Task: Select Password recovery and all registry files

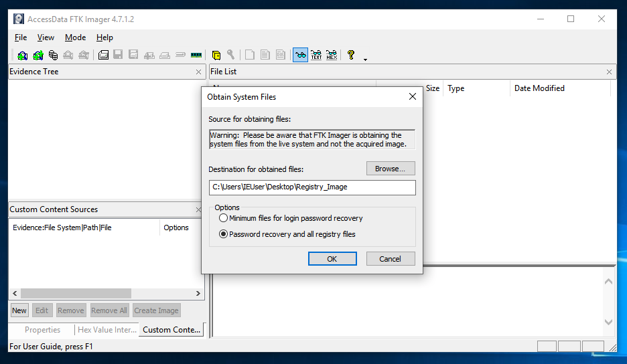Action: point(287,234)
